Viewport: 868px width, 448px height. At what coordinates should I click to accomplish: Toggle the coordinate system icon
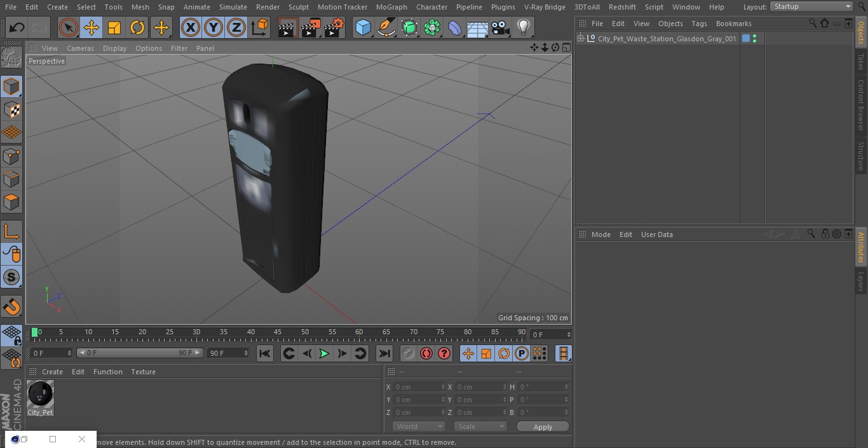click(x=260, y=27)
